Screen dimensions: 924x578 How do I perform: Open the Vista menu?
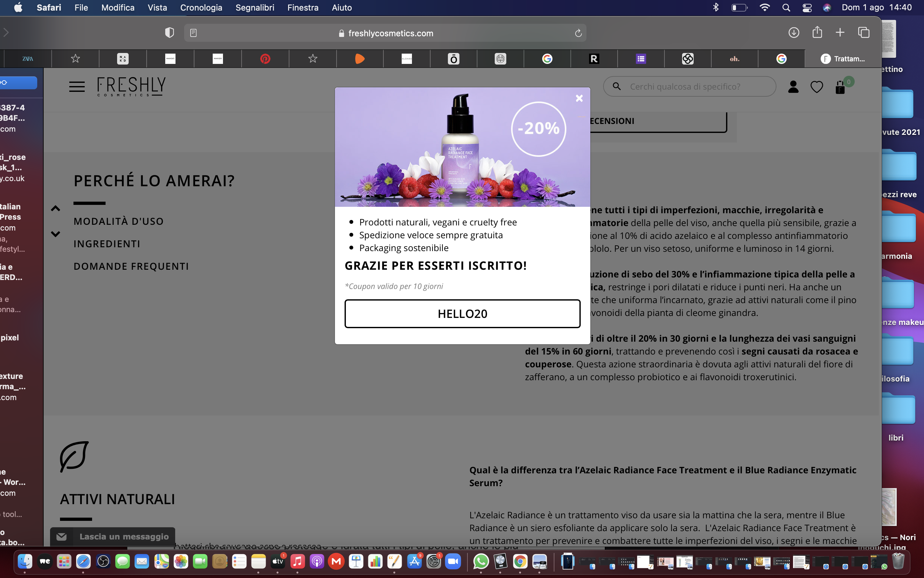pyautogui.click(x=157, y=8)
